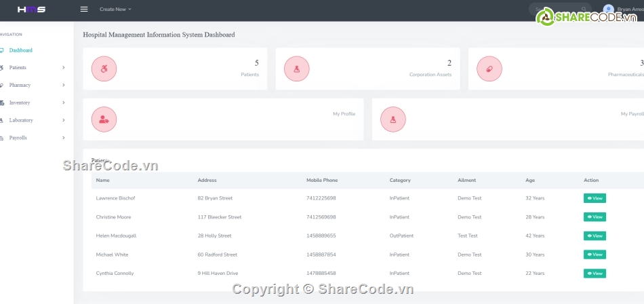Expand the Inventory chevron in sidebar
The image size is (644, 304).
pos(64,103)
